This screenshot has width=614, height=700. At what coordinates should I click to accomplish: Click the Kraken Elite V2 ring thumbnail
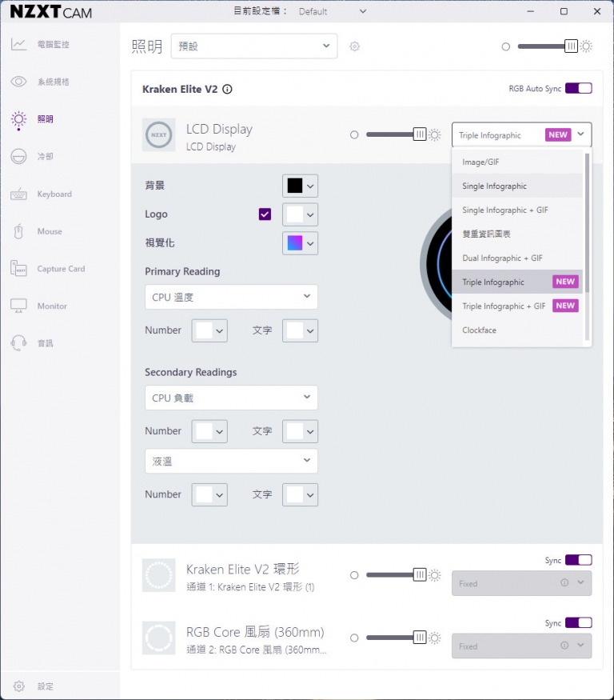coord(159,575)
